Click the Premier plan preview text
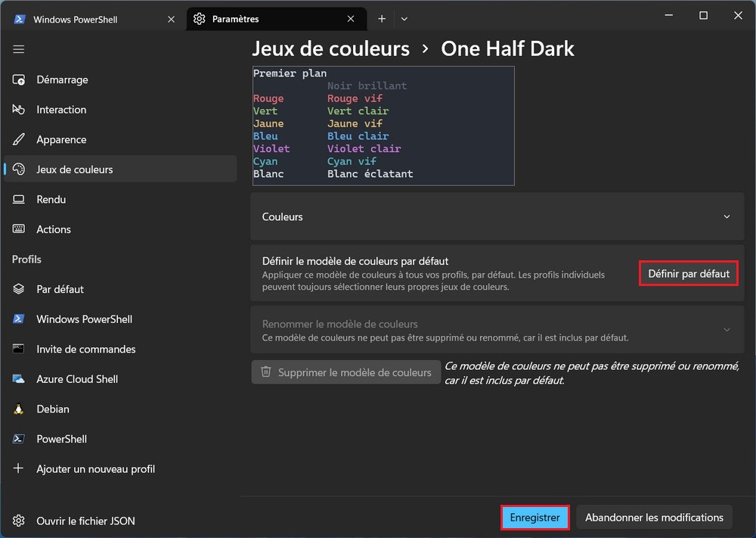Viewport: 756px width, 538px height. point(290,73)
